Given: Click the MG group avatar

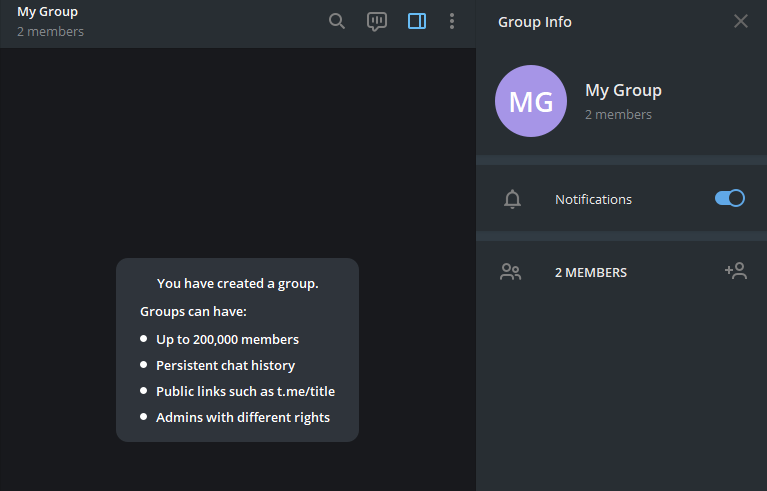Looking at the screenshot, I should tap(531, 101).
